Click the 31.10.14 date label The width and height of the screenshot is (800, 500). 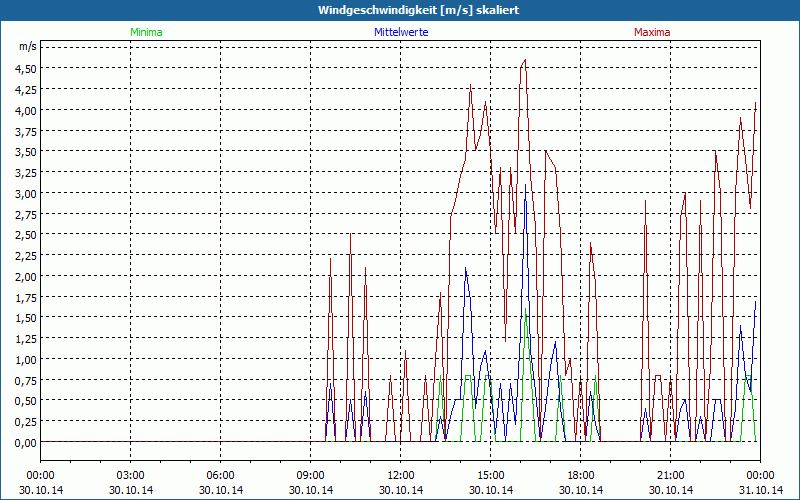click(x=759, y=490)
